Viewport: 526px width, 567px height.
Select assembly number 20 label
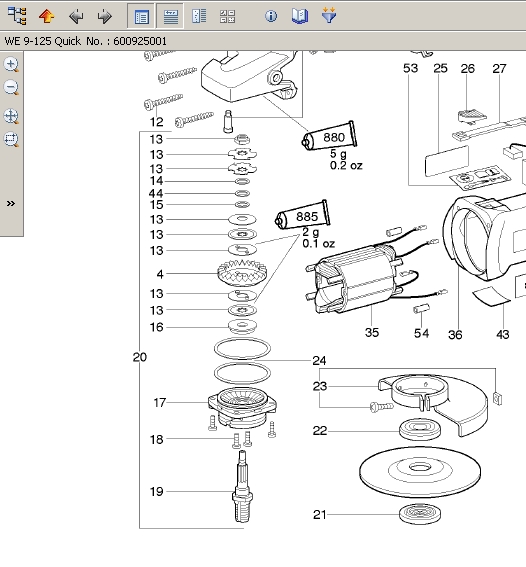point(140,357)
